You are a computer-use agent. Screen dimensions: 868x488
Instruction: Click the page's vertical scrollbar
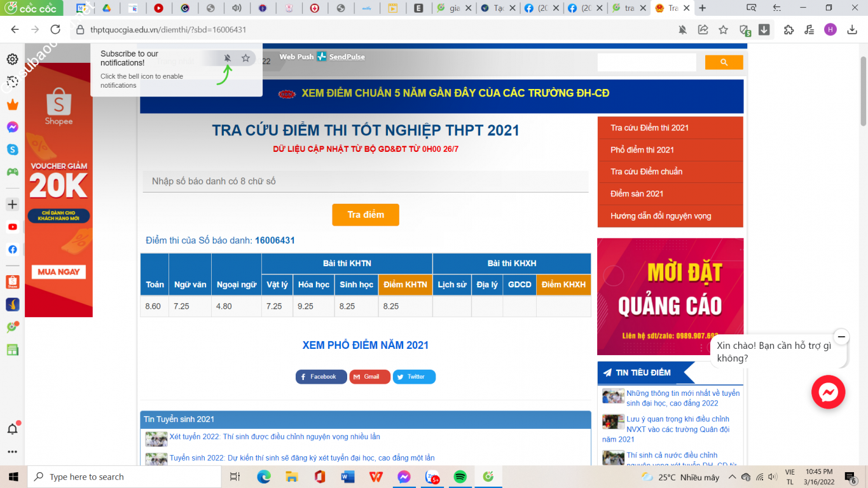tap(863, 89)
